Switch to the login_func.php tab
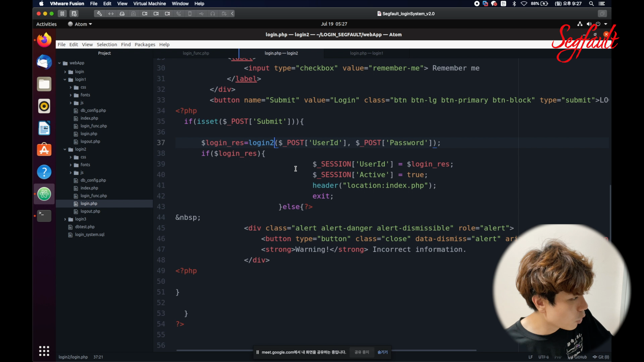 [196, 53]
